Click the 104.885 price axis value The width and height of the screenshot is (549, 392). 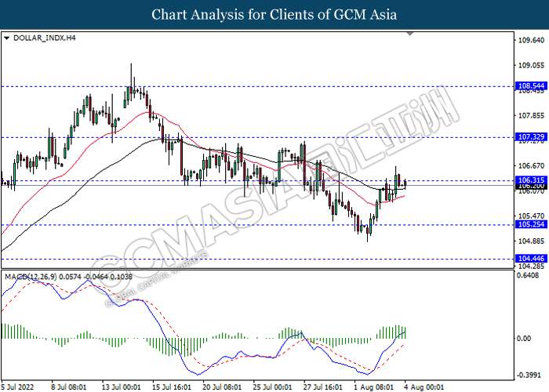531,241
